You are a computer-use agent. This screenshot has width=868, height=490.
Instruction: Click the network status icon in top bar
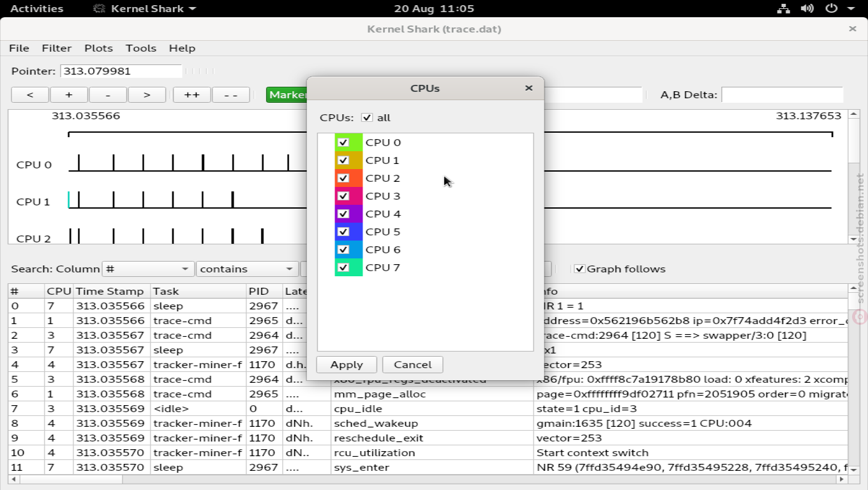click(783, 9)
